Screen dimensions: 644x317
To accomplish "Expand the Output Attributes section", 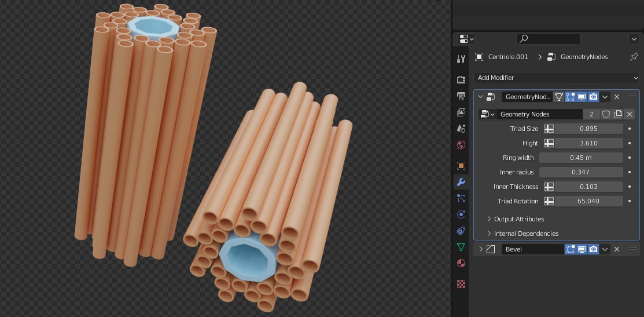I will pyautogui.click(x=518, y=219).
